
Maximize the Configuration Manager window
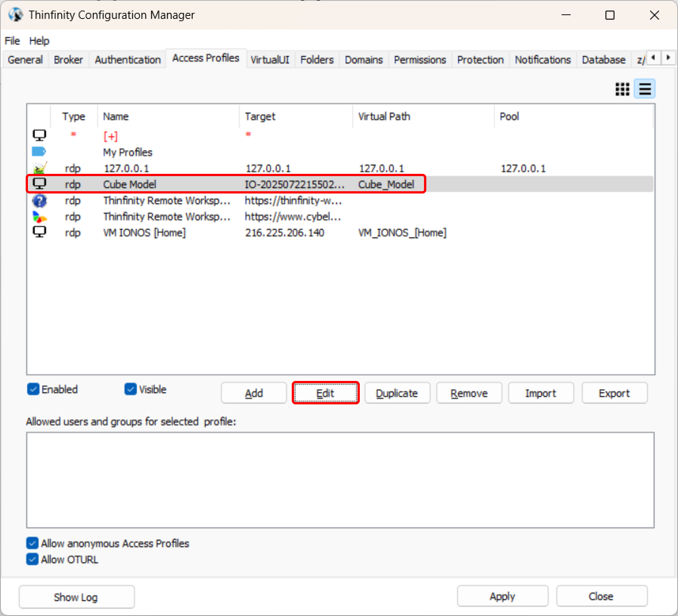(x=610, y=15)
